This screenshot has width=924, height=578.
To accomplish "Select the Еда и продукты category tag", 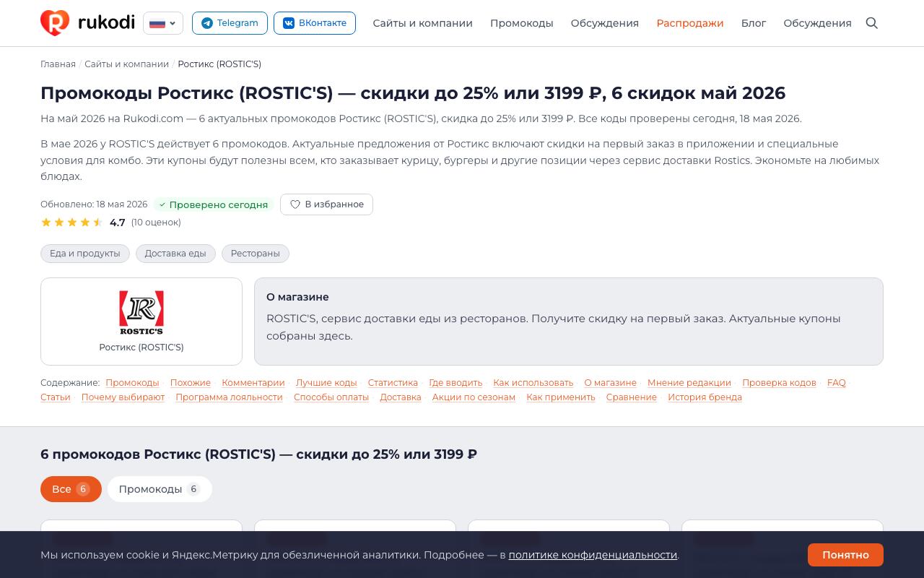I will (85, 254).
